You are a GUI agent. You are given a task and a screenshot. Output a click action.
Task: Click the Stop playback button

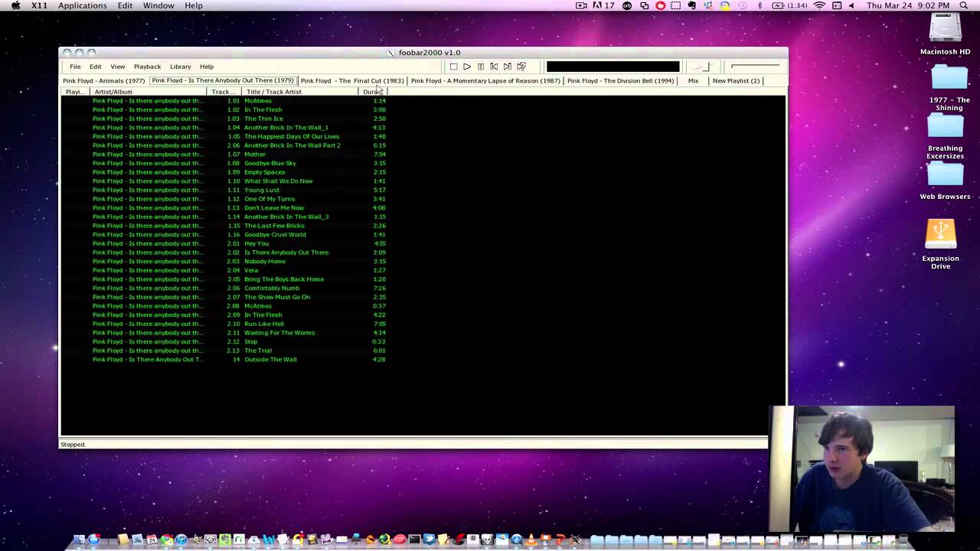tap(453, 67)
